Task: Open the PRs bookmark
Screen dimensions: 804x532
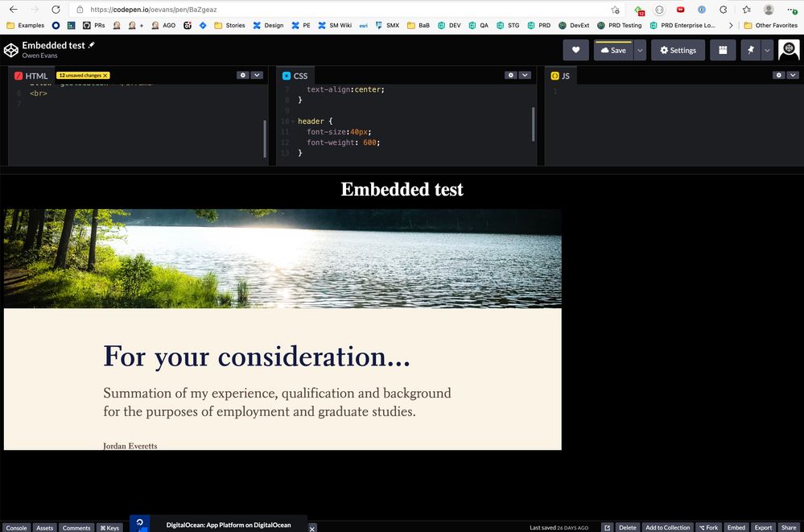Action: 94,25
